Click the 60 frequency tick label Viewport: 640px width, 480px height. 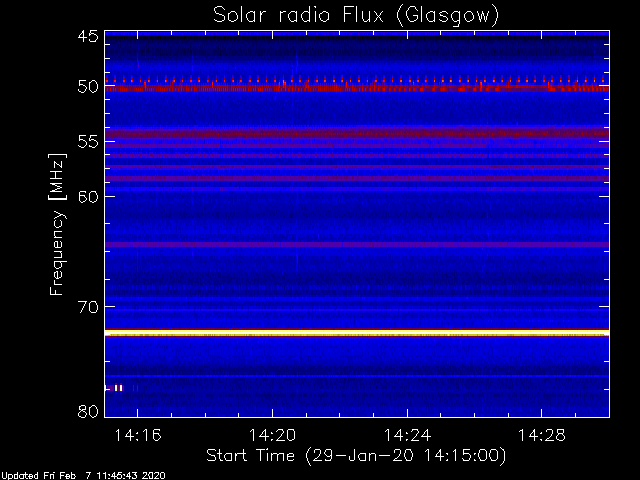pos(88,196)
